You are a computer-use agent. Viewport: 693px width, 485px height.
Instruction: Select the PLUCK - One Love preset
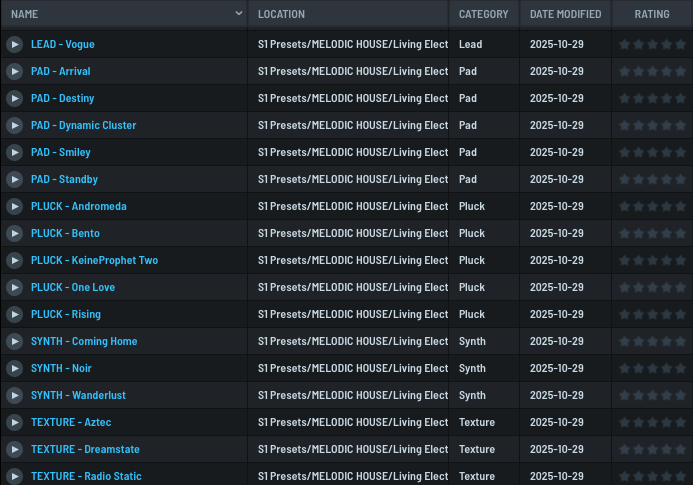coord(73,288)
